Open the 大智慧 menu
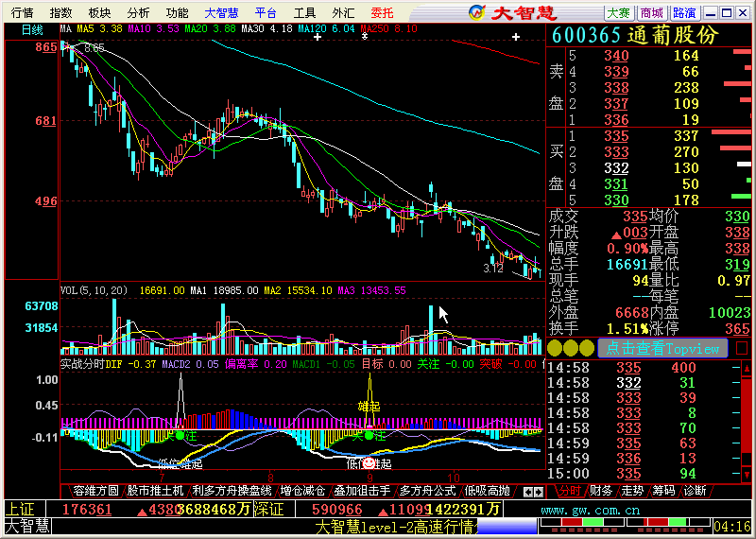756x539 pixels. (x=221, y=12)
